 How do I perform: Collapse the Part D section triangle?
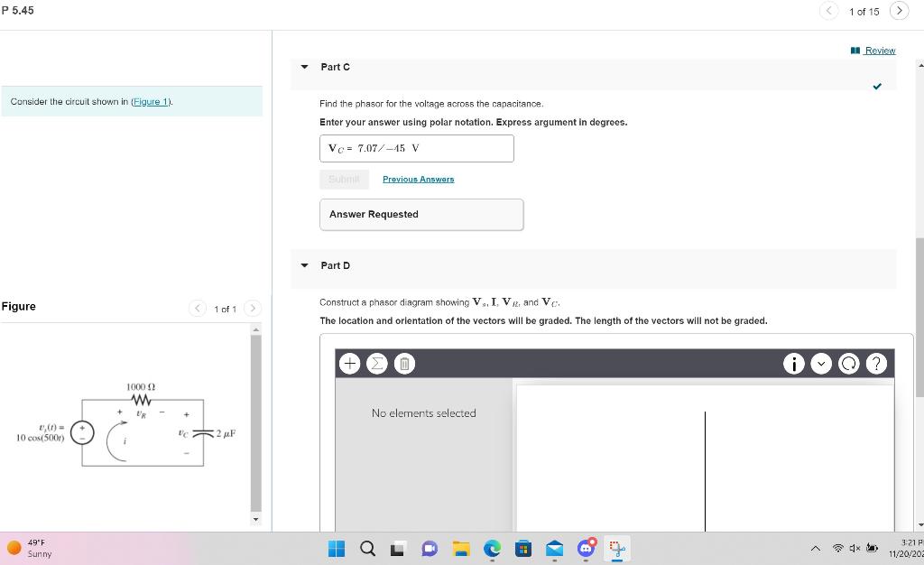point(304,265)
